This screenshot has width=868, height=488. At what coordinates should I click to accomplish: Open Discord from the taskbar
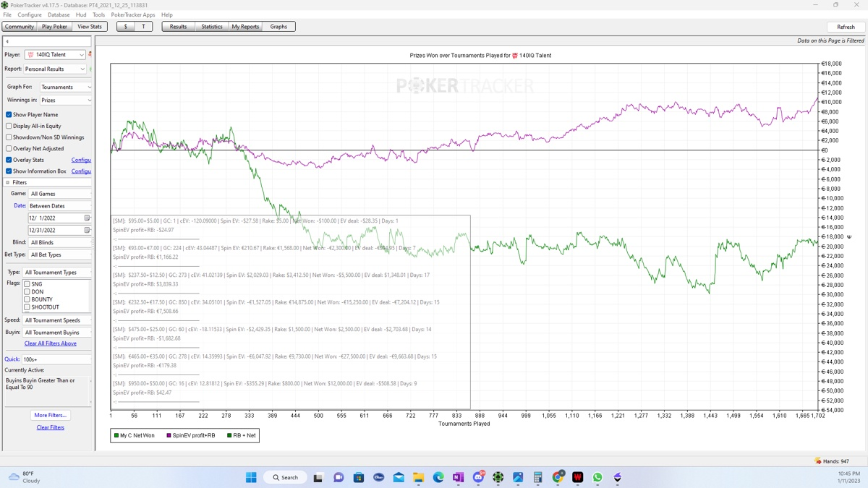pyautogui.click(x=478, y=477)
